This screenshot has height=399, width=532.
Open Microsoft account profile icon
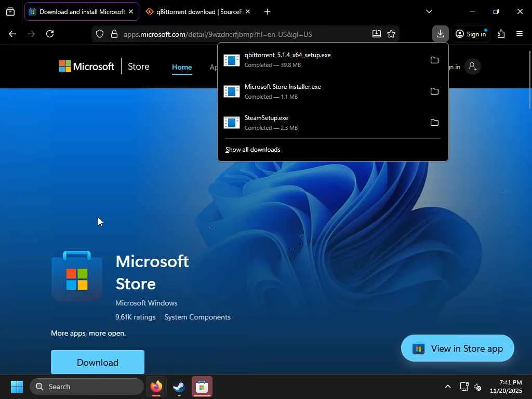tap(473, 66)
